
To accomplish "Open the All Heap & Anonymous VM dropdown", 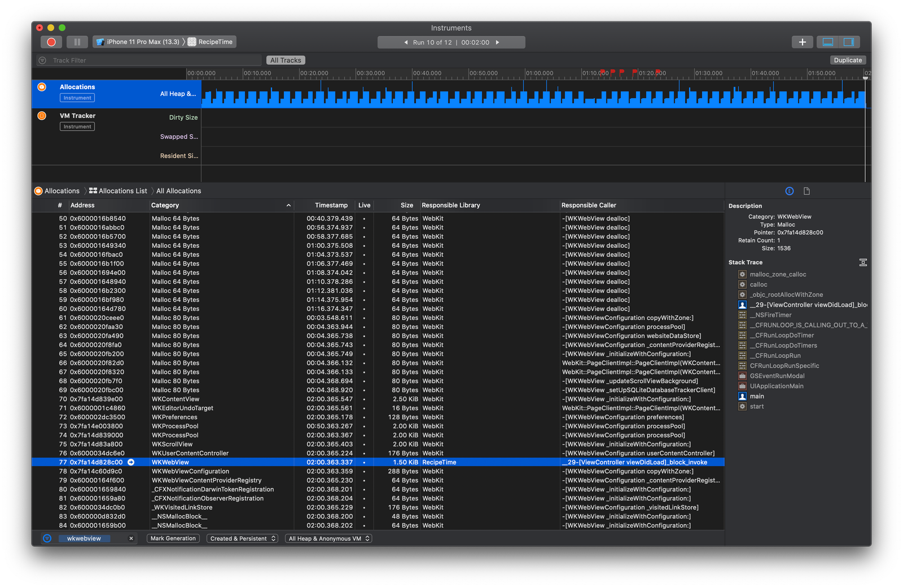I will point(328,538).
